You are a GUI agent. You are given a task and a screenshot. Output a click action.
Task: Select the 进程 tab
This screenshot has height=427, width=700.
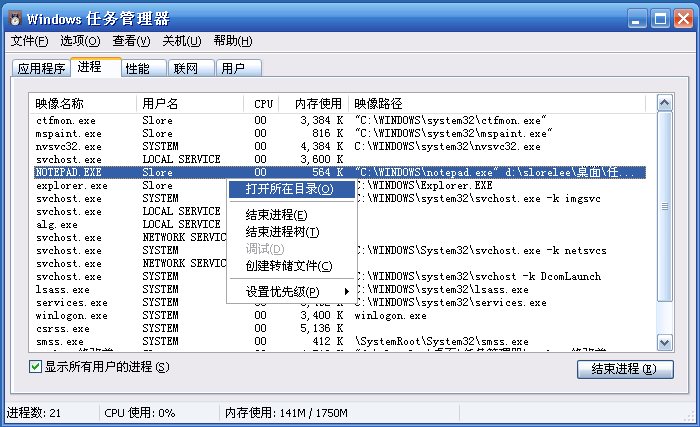click(96, 67)
